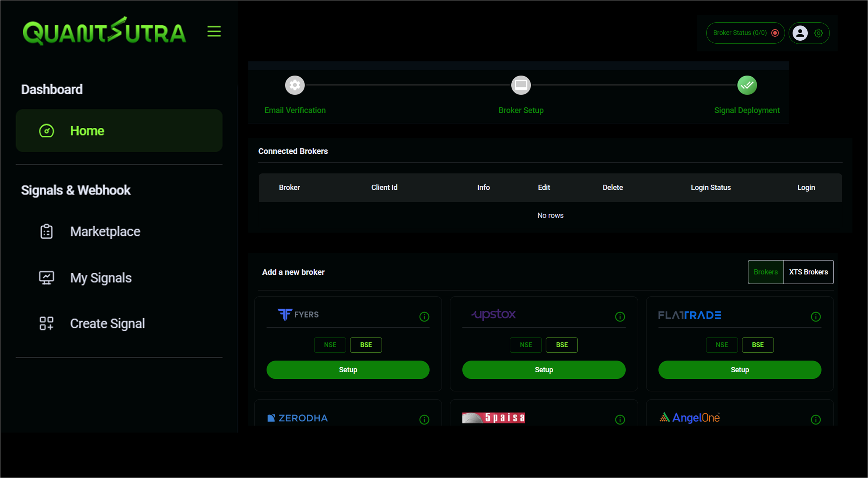The height and width of the screenshot is (478, 868).
Task: Click the 'Add a new broker' heading
Action: (293, 272)
